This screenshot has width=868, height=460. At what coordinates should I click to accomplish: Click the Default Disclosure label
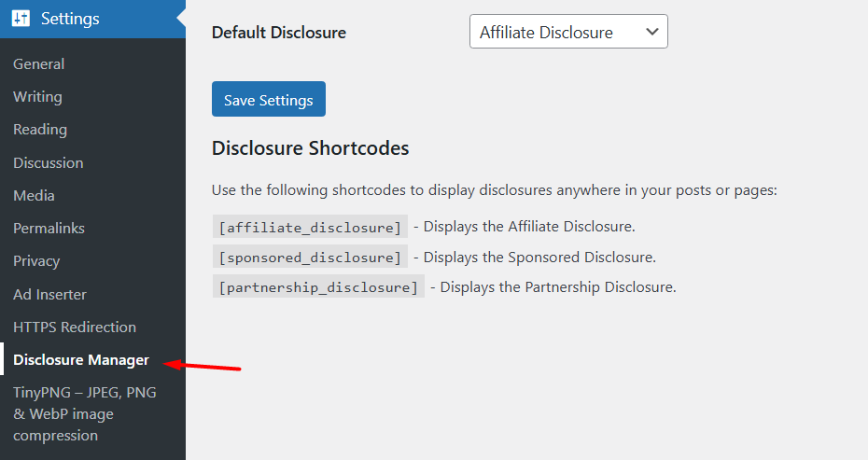coord(279,33)
